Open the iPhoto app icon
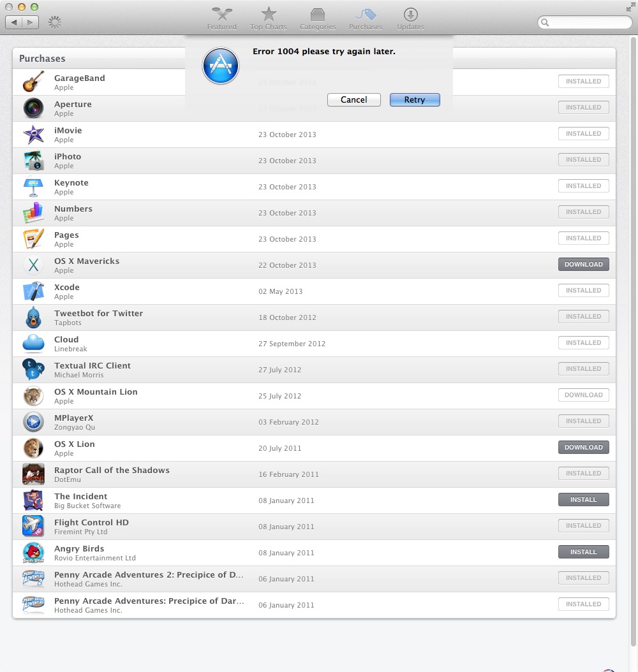The width and height of the screenshot is (638, 672). 33,160
